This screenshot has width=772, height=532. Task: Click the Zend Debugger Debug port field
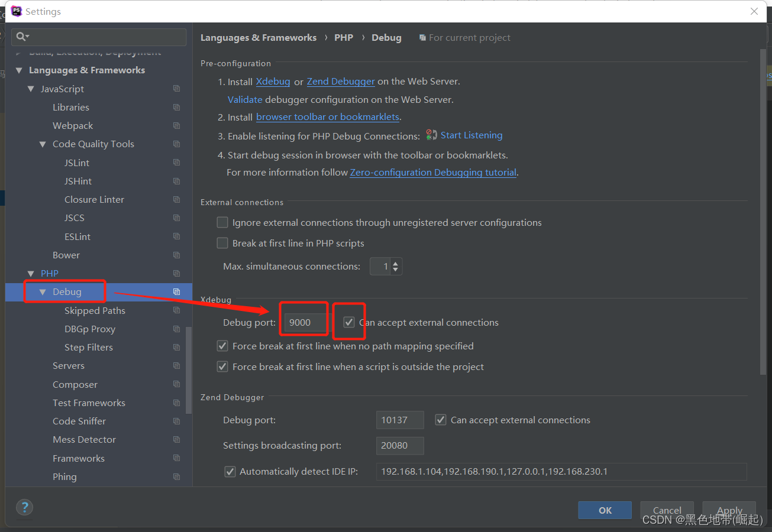400,420
